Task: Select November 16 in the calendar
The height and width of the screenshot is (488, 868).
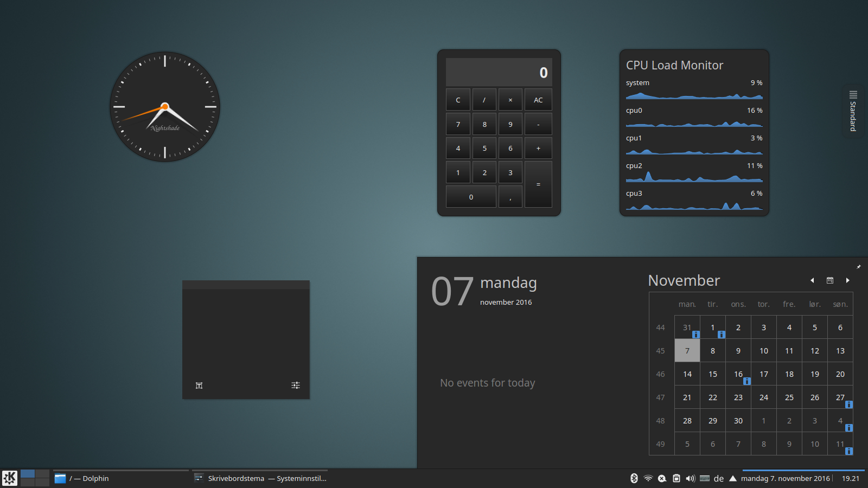Action: coord(738,374)
